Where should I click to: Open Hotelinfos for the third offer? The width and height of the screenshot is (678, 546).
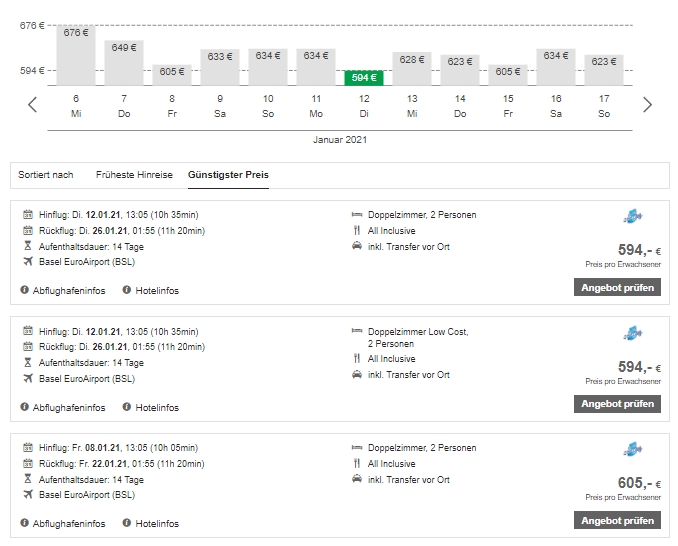coord(157,523)
